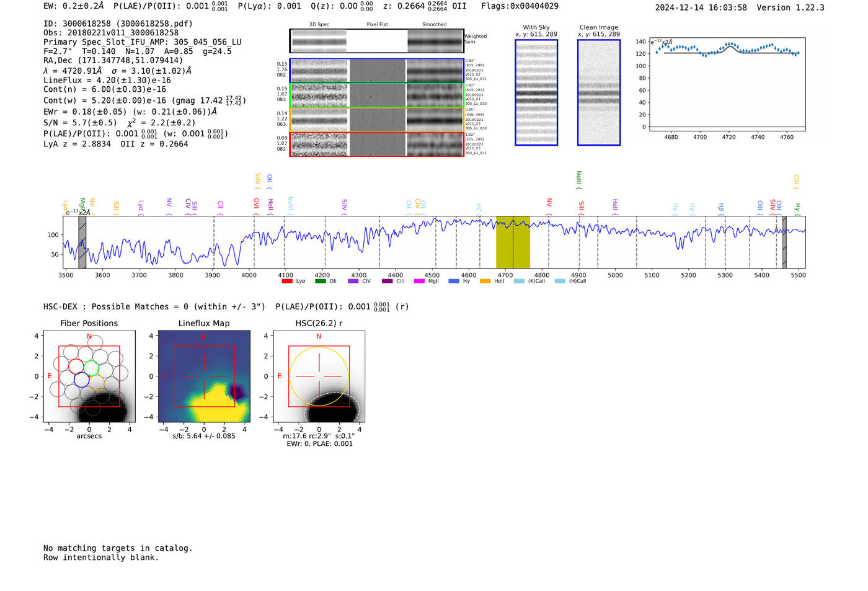Select the red-bordered fiber spectrum row

pyautogui.click(x=376, y=144)
